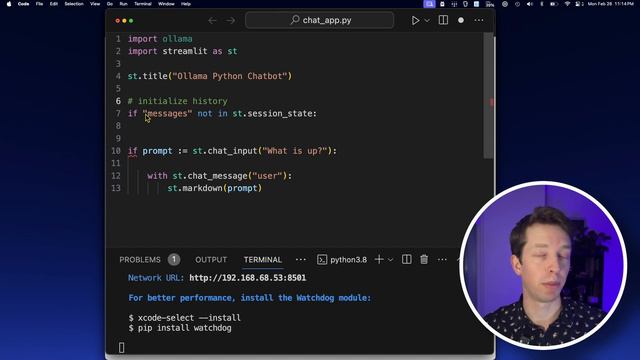Image resolution: width=640 pixels, height=360 pixels.
Task: Split the editor to the right
Action: pos(443,20)
